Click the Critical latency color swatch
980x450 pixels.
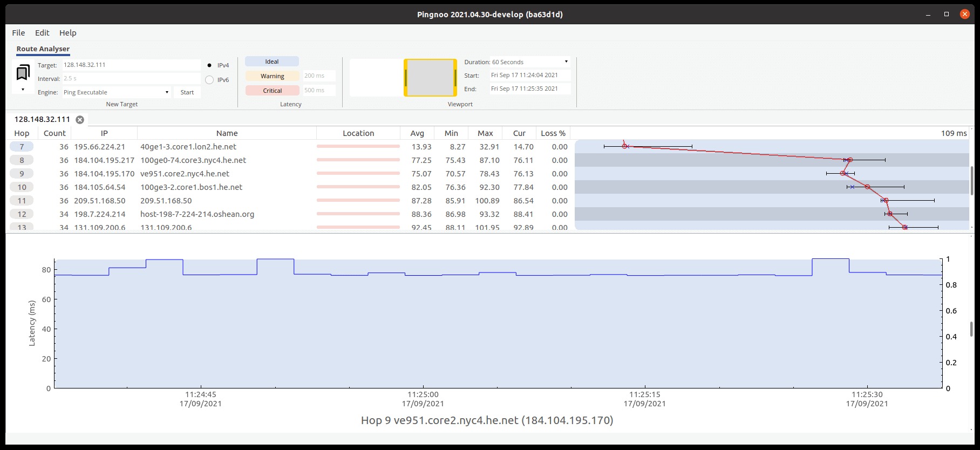coord(272,91)
